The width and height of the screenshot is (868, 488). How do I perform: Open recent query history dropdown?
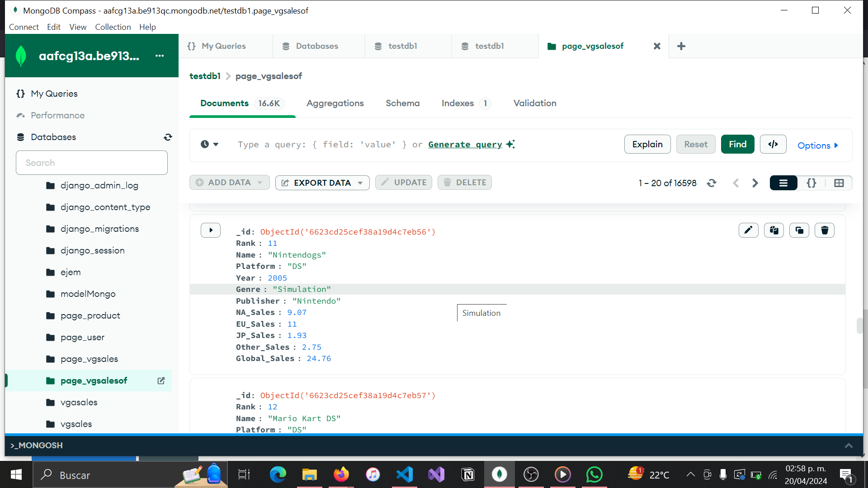click(x=209, y=145)
